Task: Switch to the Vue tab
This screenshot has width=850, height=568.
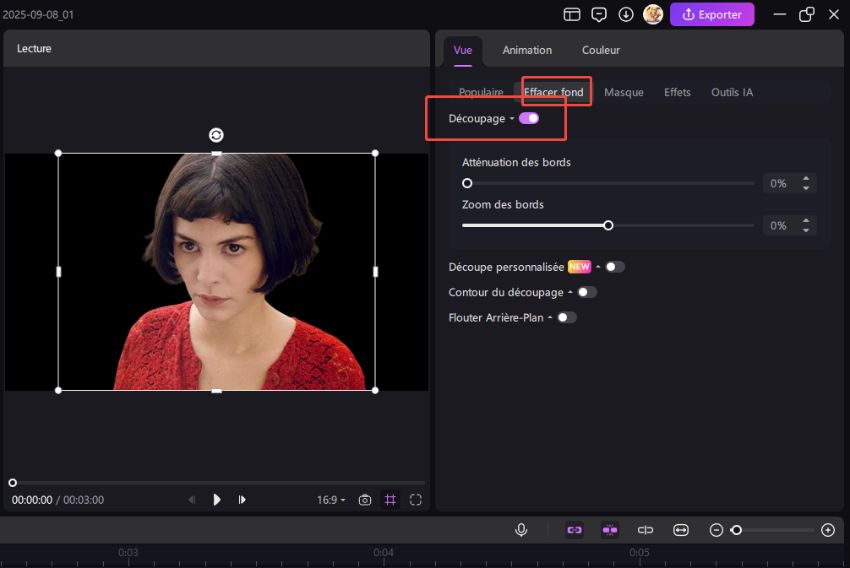Action: tap(462, 50)
